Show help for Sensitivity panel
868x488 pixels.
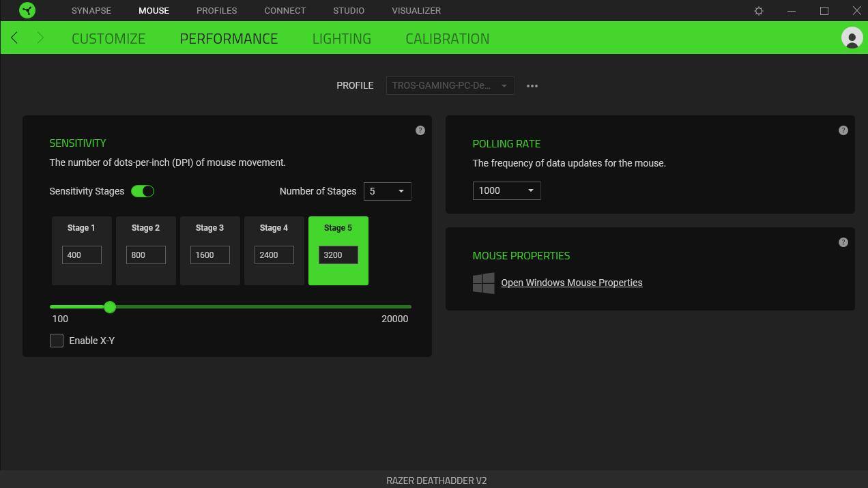[420, 130]
